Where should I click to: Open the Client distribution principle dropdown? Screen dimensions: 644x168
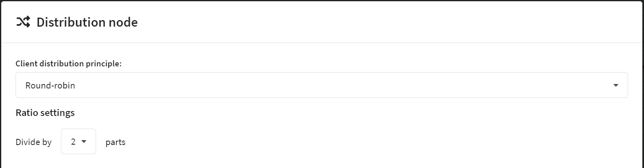point(321,85)
